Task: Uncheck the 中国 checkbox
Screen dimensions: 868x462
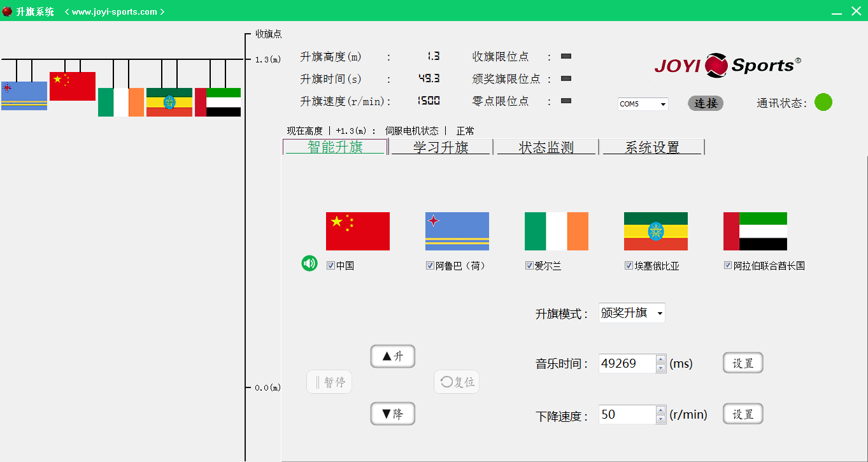Action: pyautogui.click(x=331, y=266)
